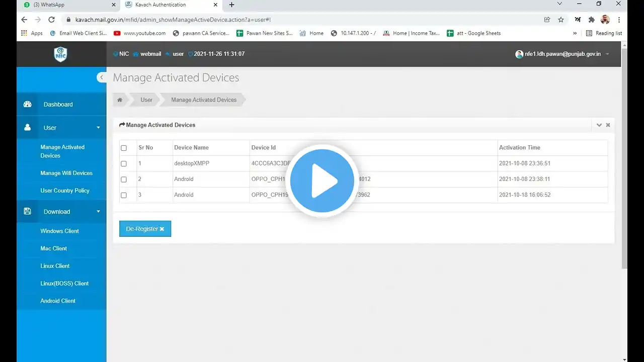Select checkbox for row 3 Android device

[x=124, y=195]
